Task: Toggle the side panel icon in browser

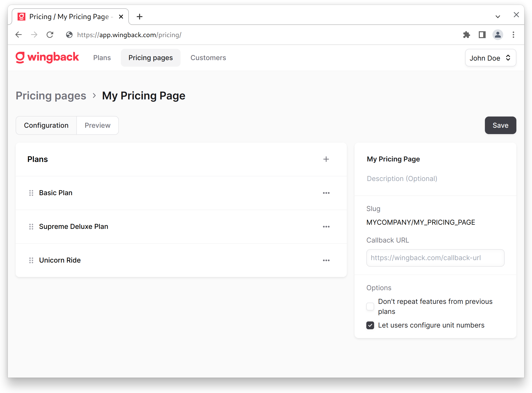Action: pyautogui.click(x=482, y=35)
